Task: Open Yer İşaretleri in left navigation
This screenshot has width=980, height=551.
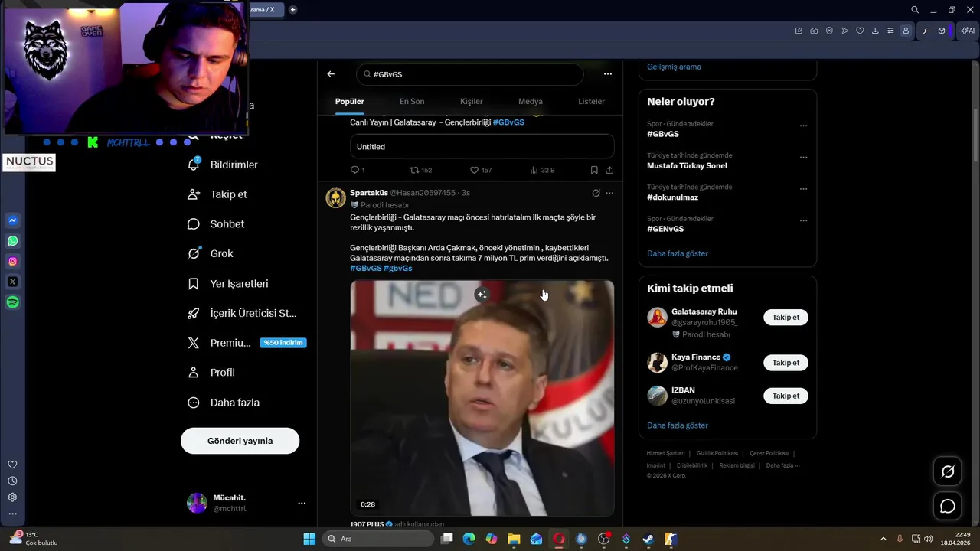Action: click(228, 283)
